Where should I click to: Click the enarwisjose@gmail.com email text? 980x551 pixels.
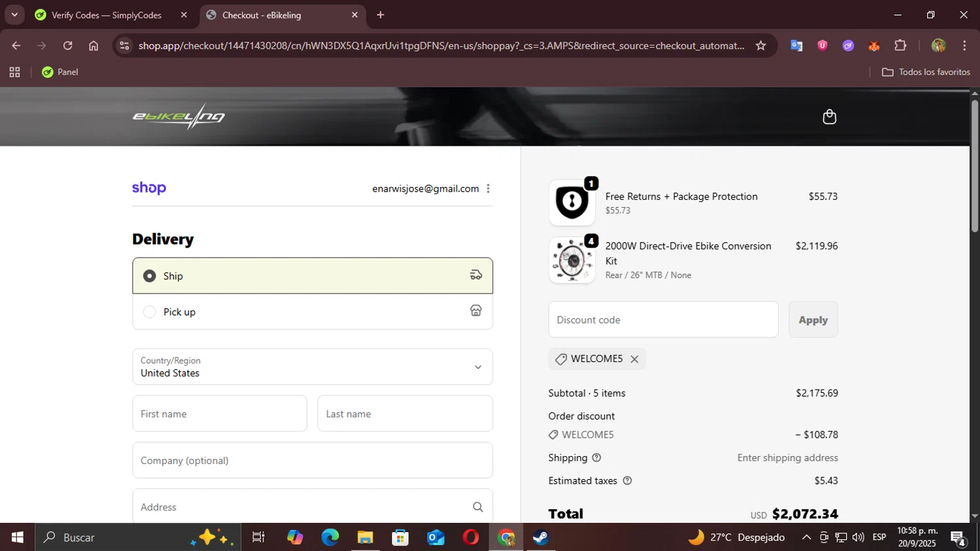[425, 189]
